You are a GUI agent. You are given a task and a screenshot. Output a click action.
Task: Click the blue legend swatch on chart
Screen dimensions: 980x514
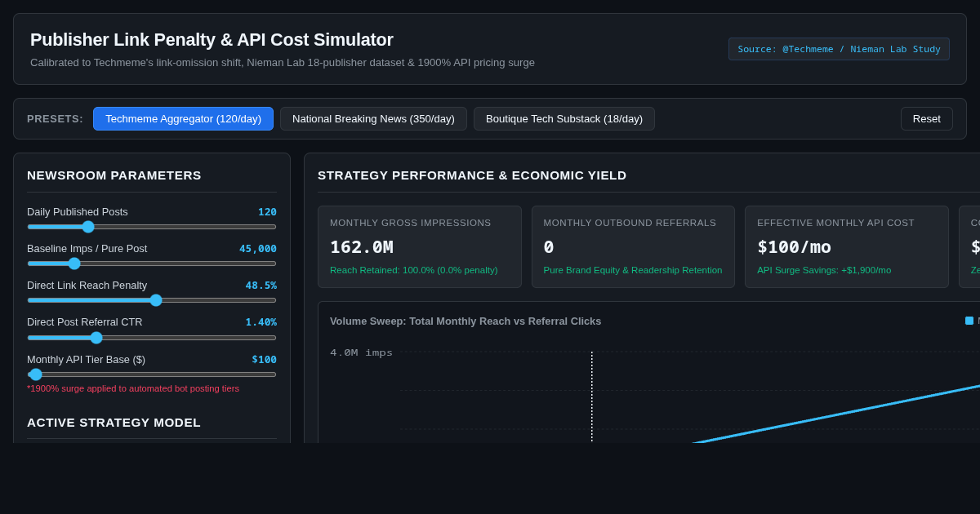[969, 321]
